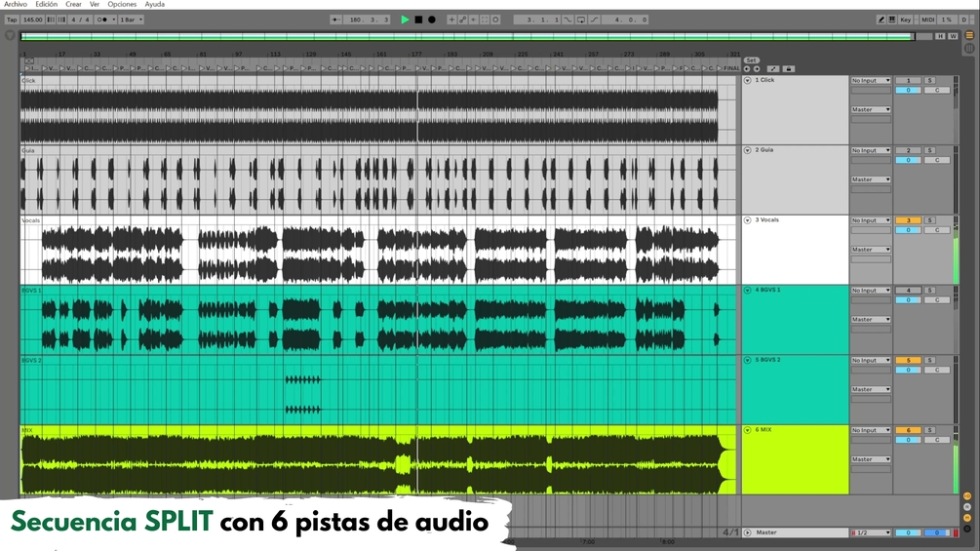Click the FINAL locator marker
Viewport: 980px width, 551px height.
[729, 68]
